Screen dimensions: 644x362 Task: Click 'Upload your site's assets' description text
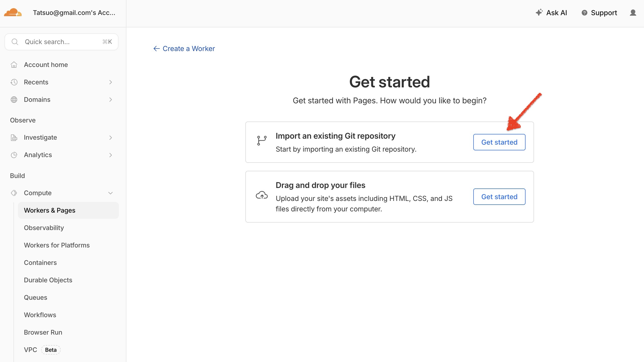click(x=364, y=204)
